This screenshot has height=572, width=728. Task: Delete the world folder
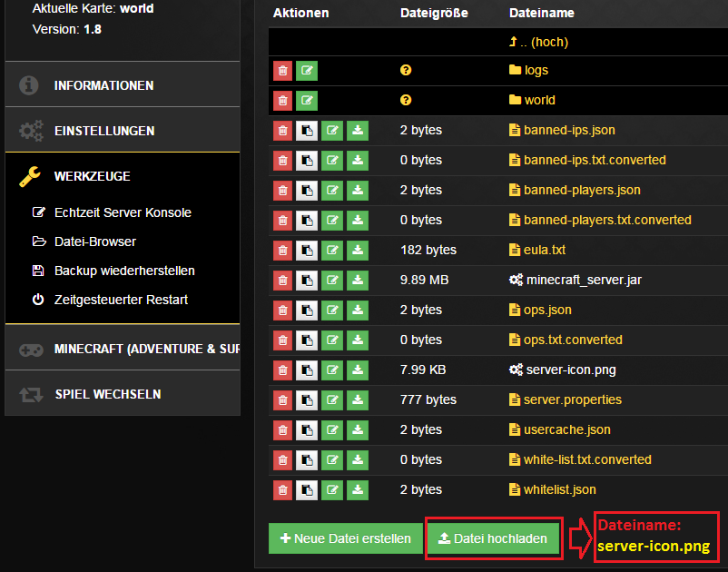tap(282, 100)
